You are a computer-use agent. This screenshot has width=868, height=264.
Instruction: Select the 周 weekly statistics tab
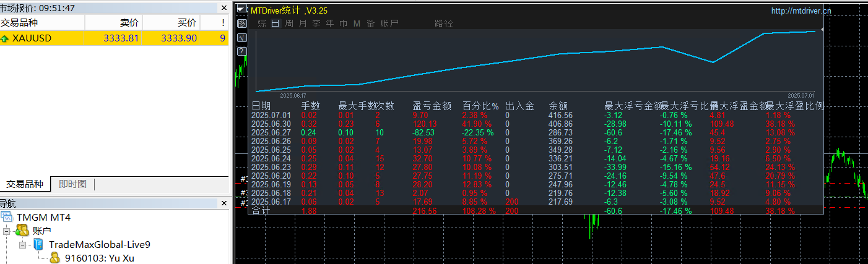289,23
